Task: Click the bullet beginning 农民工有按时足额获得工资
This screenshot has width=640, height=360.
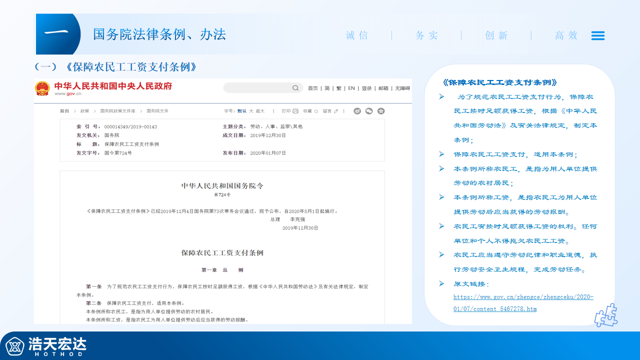Action: 525,233
